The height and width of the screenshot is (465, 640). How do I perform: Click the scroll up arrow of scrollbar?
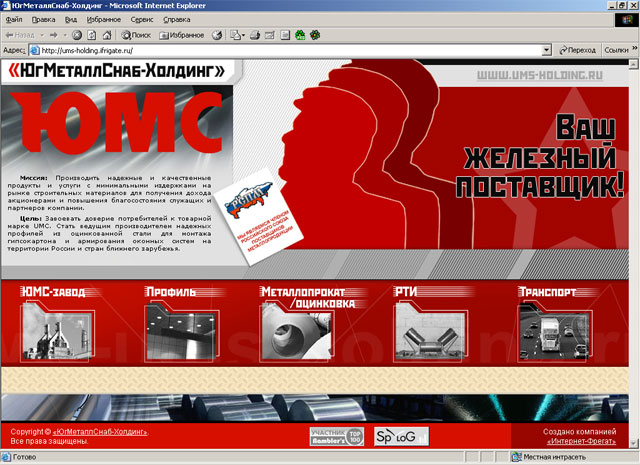click(633, 64)
